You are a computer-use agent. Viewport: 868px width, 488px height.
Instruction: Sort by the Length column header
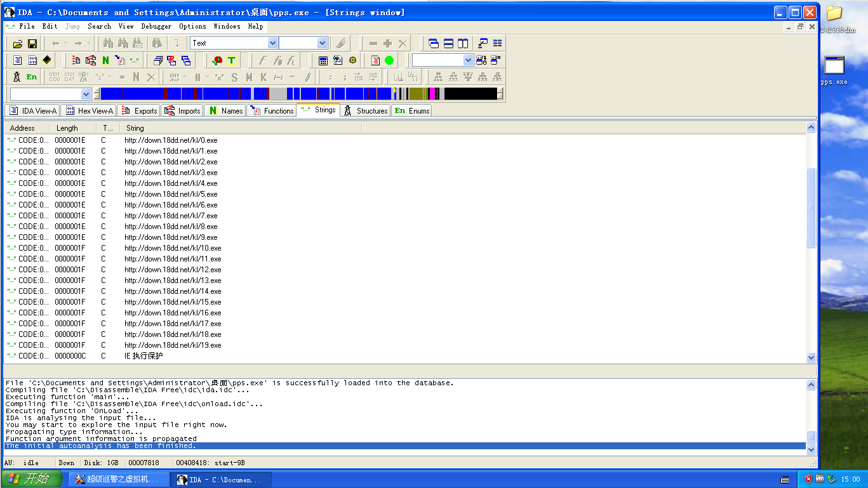point(73,128)
